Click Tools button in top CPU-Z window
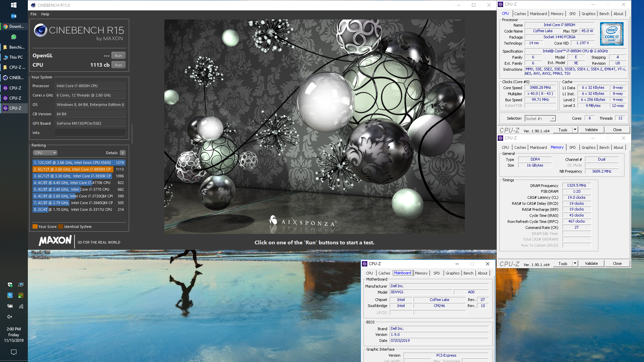 pyautogui.click(x=563, y=130)
